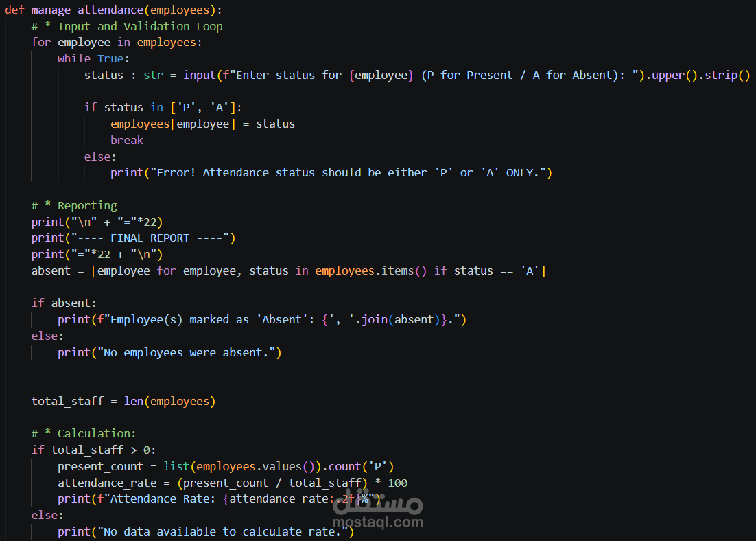Click 'employees.items()' in the comprehension
The width and height of the screenshot is (756, 541).
coord(370,270)
